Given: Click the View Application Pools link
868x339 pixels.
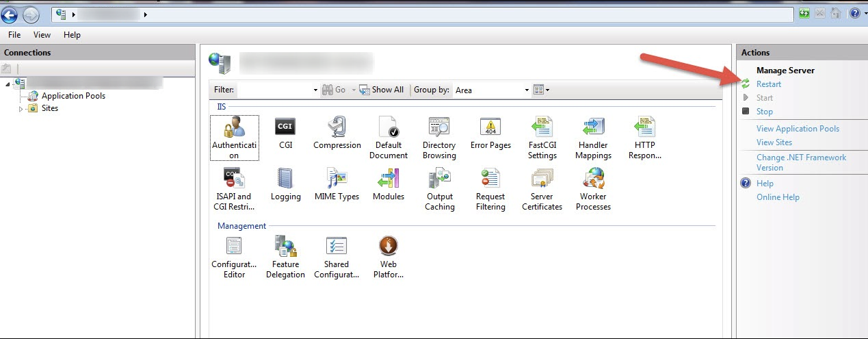Looking at the screenshot, I should [798, 129].
